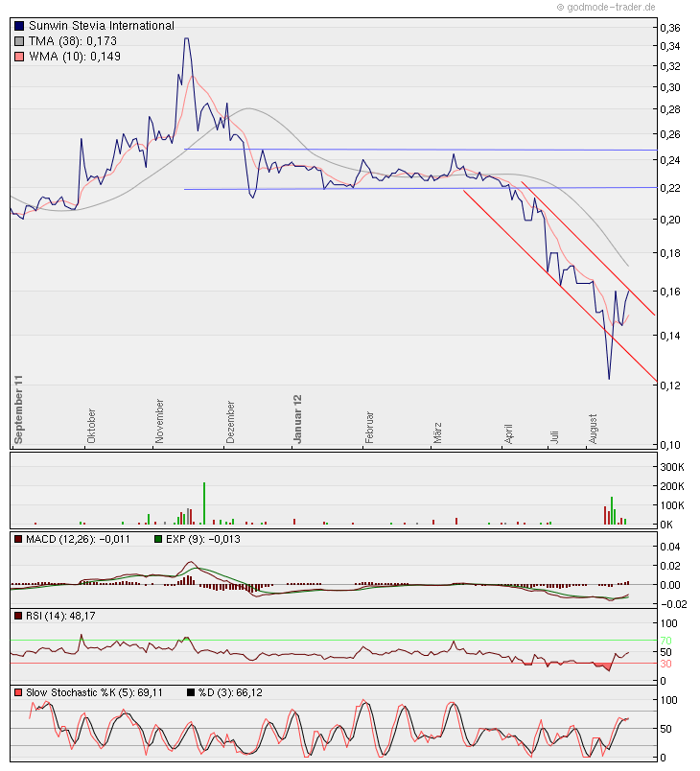Click the 'Januar 12' time axis label

tap(297, 419)
